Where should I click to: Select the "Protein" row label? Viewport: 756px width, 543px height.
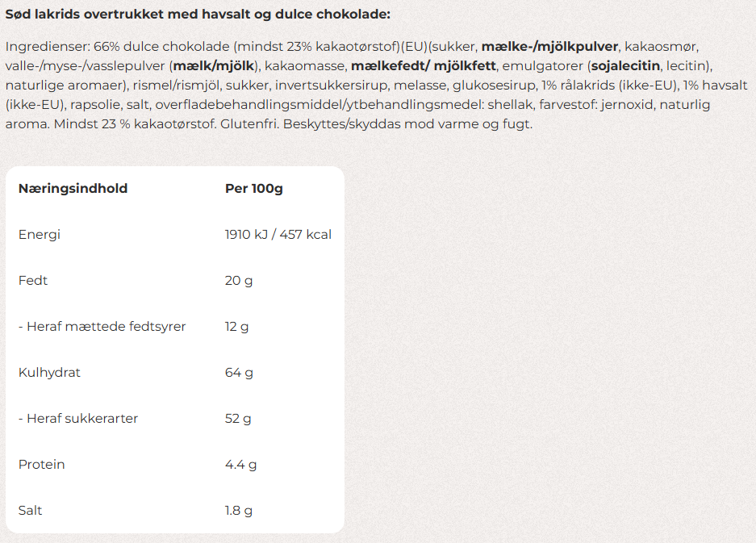41,465
